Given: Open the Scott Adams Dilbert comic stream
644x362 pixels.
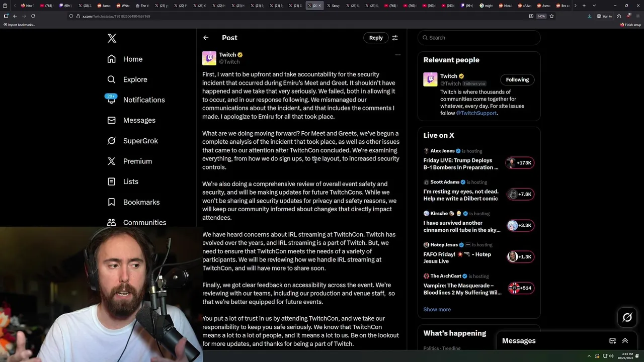Looking at the screenshot, I should (x=461, y=195).
